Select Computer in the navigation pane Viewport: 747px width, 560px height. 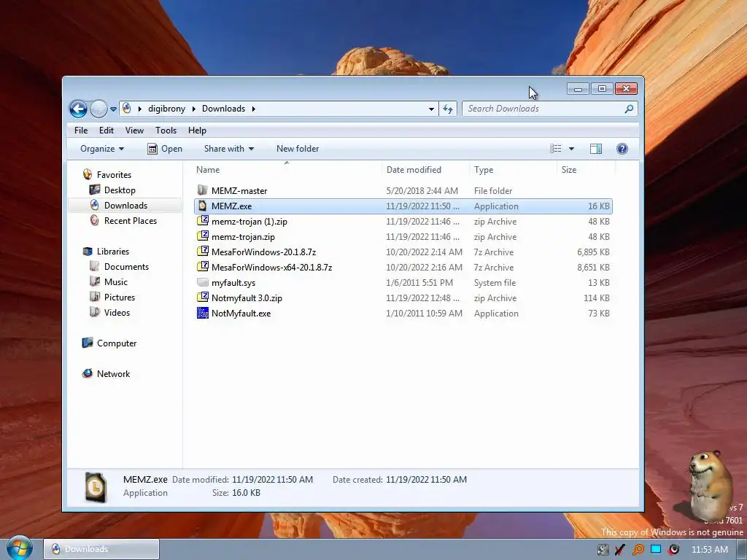click(x=116, y=343)
